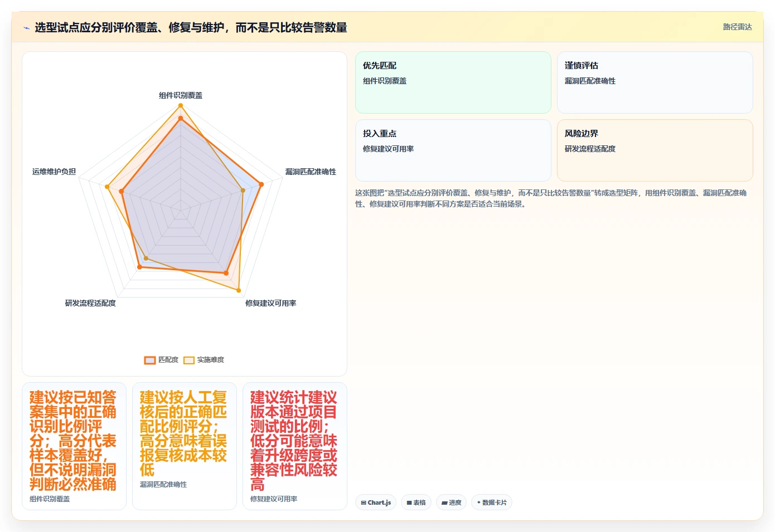This screenshot has height=532, width=775.
Task: Open the red card captioned 修复建议可用率
Action: coord(295,446)
